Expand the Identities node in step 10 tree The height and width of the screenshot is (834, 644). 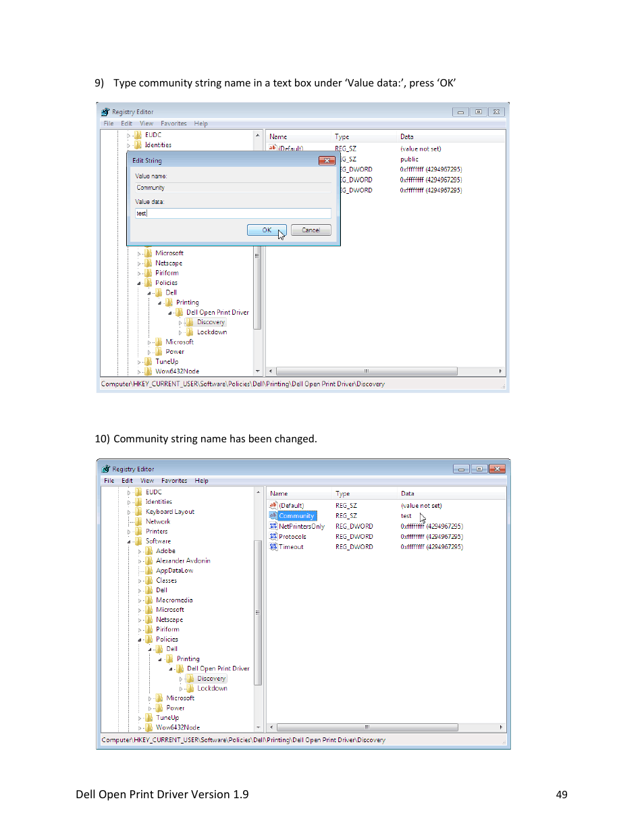(129, 502)
